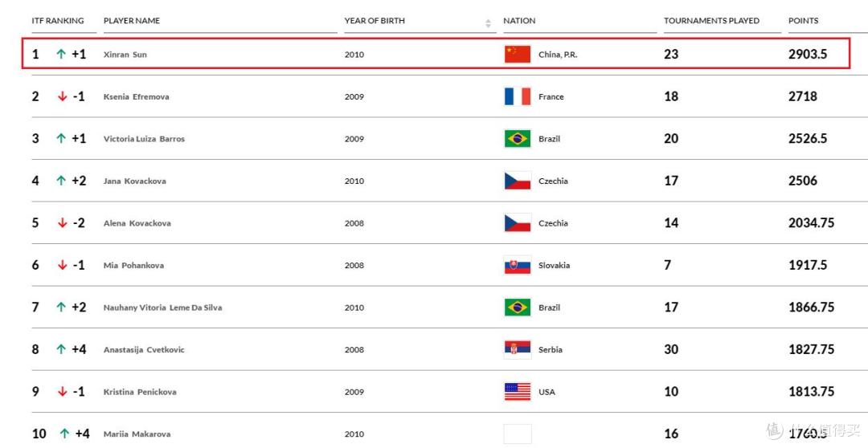868x448 pixels.
Task: Click Mariia Makarova's blank flag placeholder
Action: pos(518,434)
